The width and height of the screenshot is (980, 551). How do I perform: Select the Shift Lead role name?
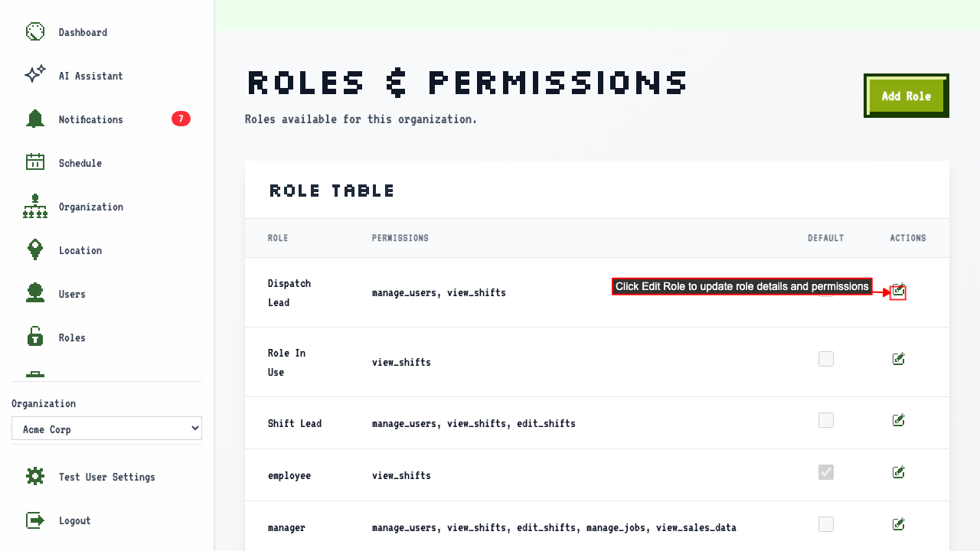coord(295,423)
